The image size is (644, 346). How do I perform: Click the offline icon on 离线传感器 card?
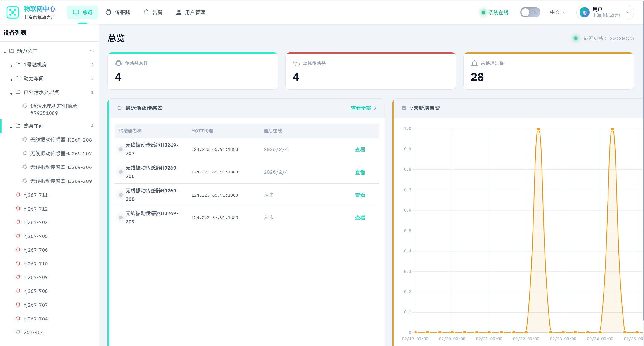(296, 63)
